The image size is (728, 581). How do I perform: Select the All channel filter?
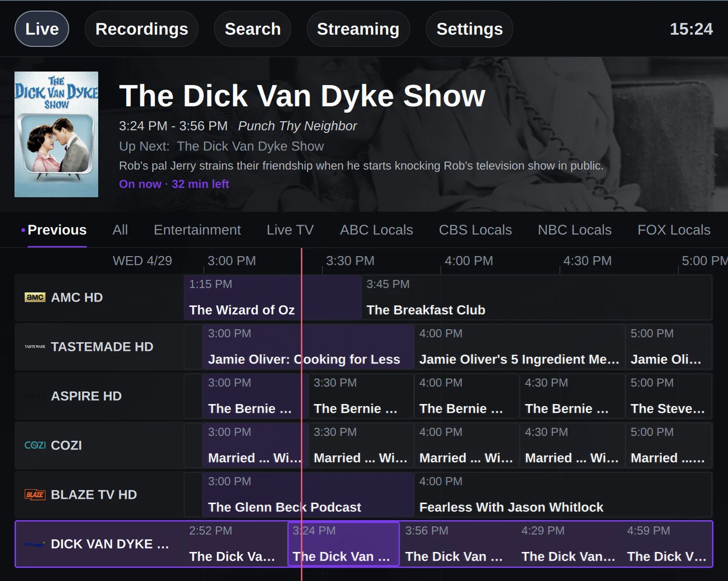120,230
